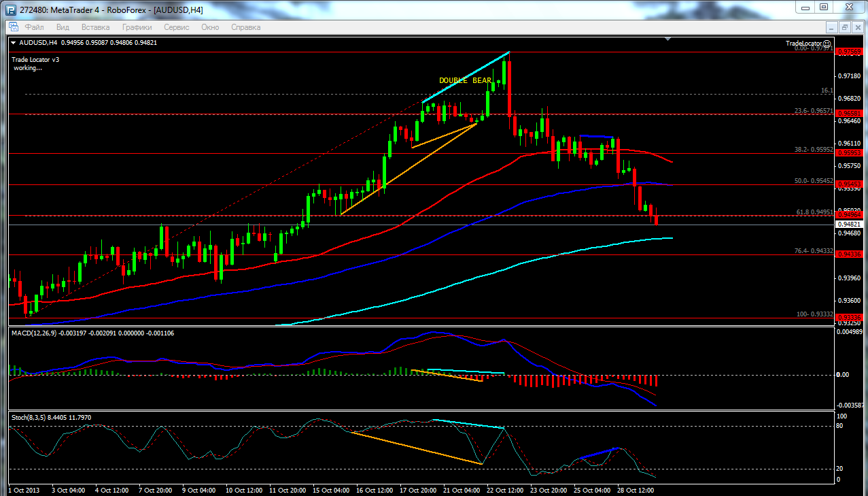Close the AUDUSD chart child window

pyautogui.click(x=856, y=27)
